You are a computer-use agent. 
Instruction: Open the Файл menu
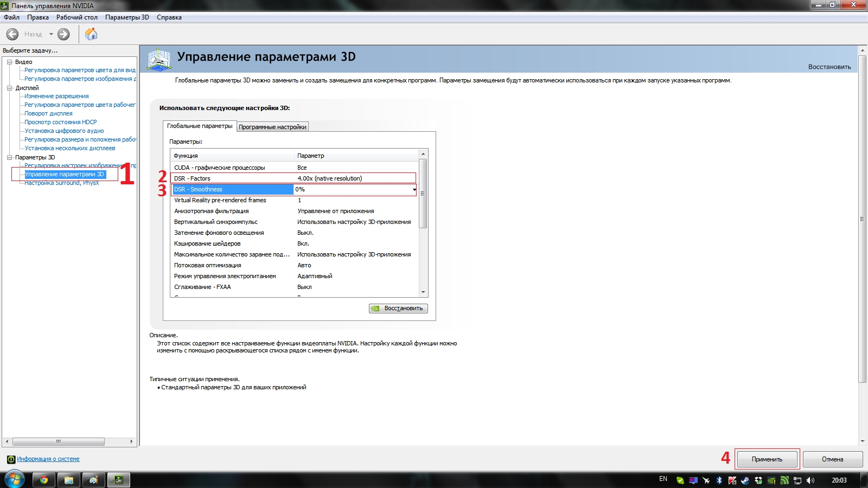pyautogui.click(x=11, y=17)
